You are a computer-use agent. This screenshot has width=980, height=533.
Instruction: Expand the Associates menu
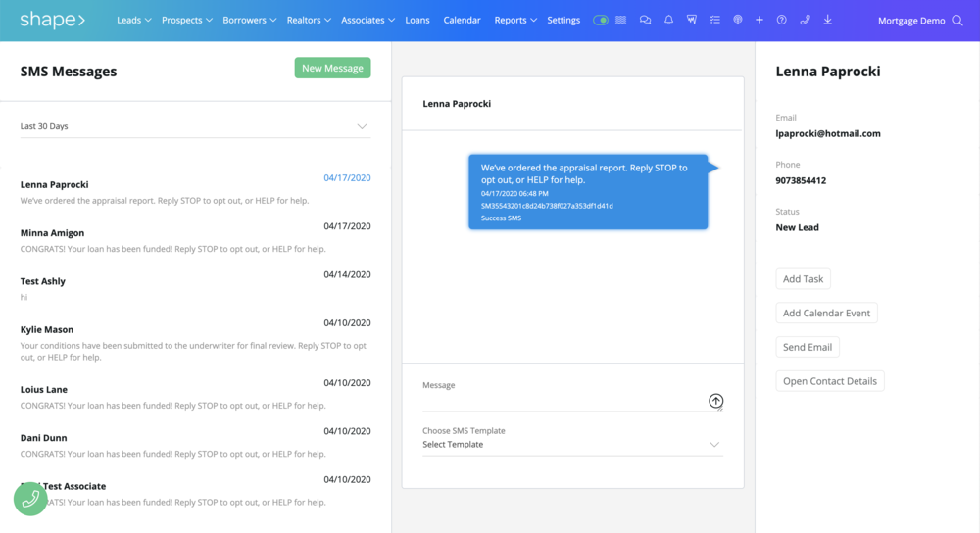[x=367, y=20]
